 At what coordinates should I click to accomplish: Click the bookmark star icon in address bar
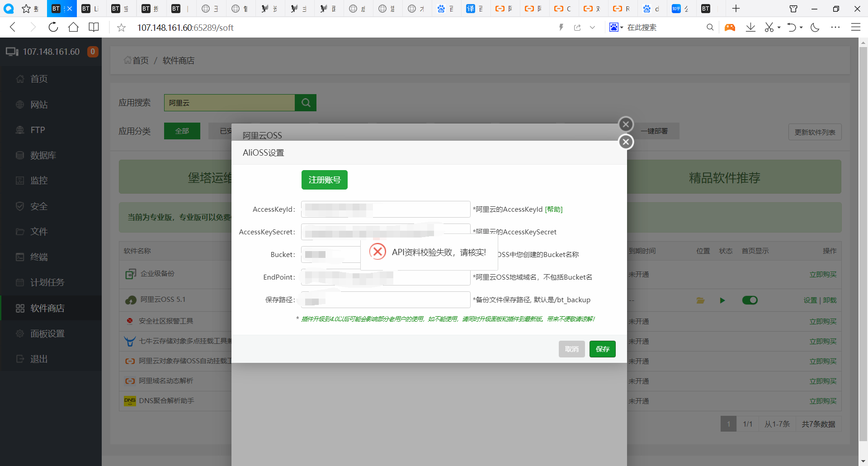pyautogui.click(x=121, y=28)
